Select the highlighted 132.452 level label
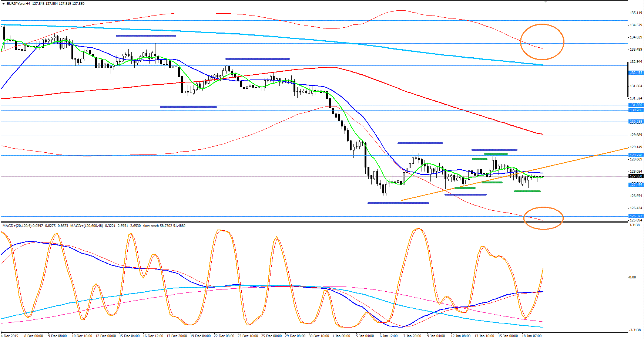The image size is (644, 339). [x=636, y=73]
